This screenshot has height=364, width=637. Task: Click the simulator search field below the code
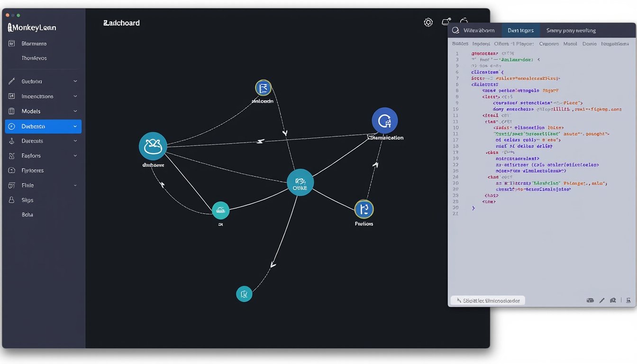[487, 300]
